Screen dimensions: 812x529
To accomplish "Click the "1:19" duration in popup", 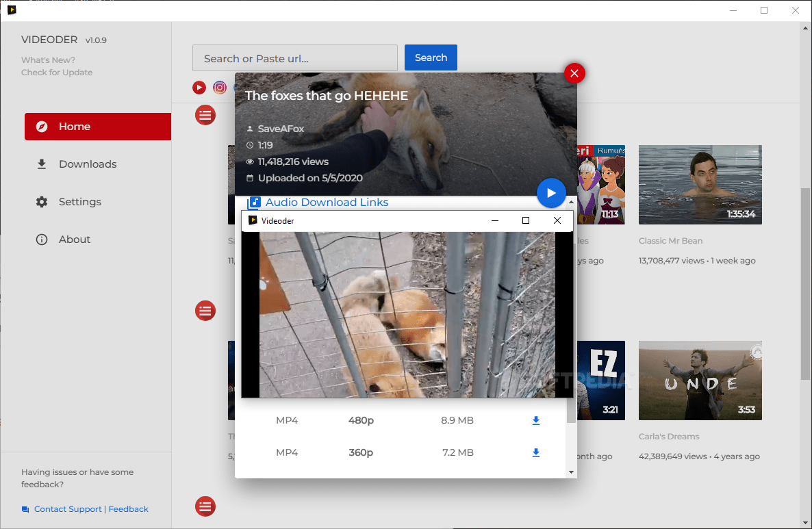I will pos(265,146).
